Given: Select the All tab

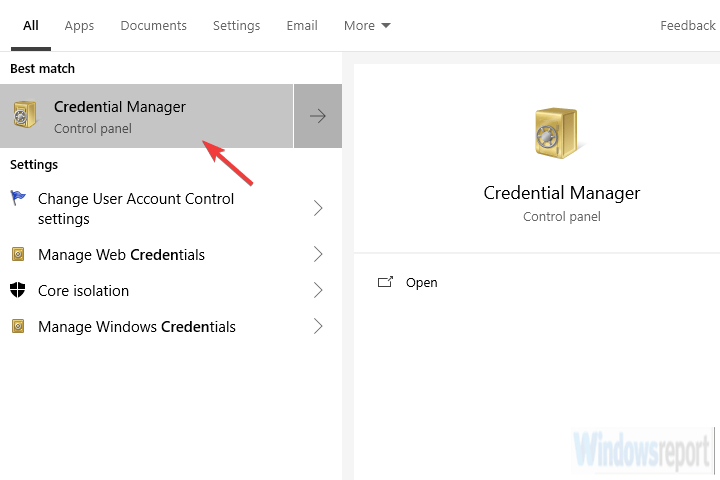Looking at the screenshot, I should click(x=31, y=26).
